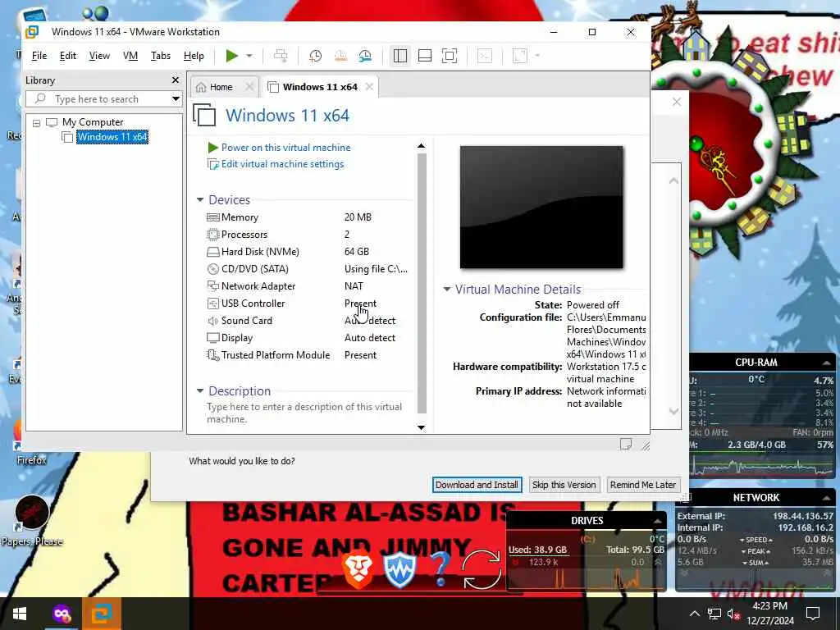Open the question mark dock icon

click(x=440, y=569)
